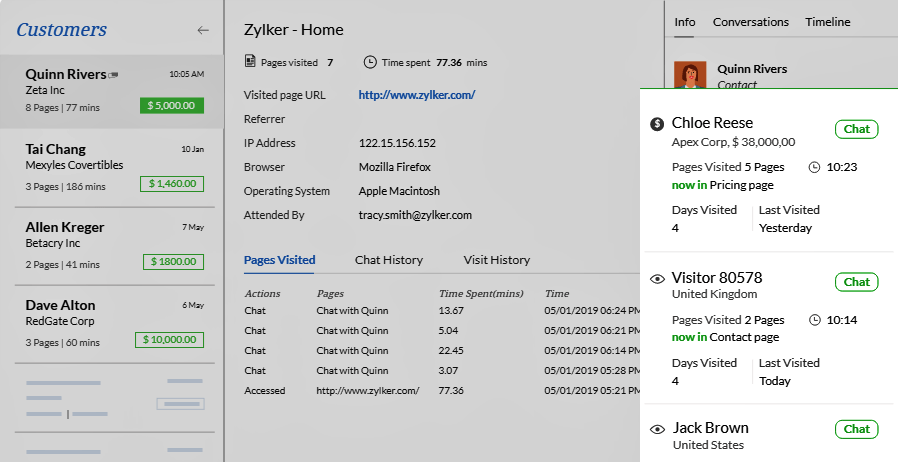Click the Pages column header
The height and width of the screenshot is (462, 898).
(330, 294)
